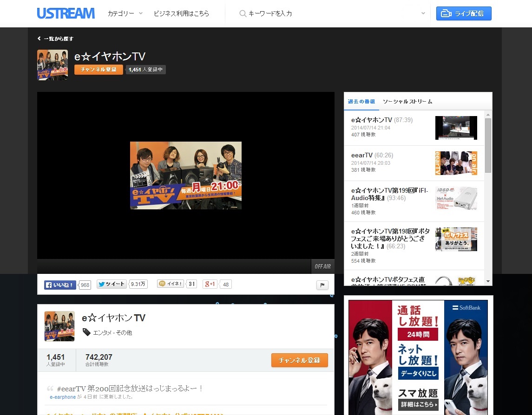Open the e☆イヤホンTV (87:39) past video
Image resolution: width=532 pixels, height=415 pixels.
(382, 120)
